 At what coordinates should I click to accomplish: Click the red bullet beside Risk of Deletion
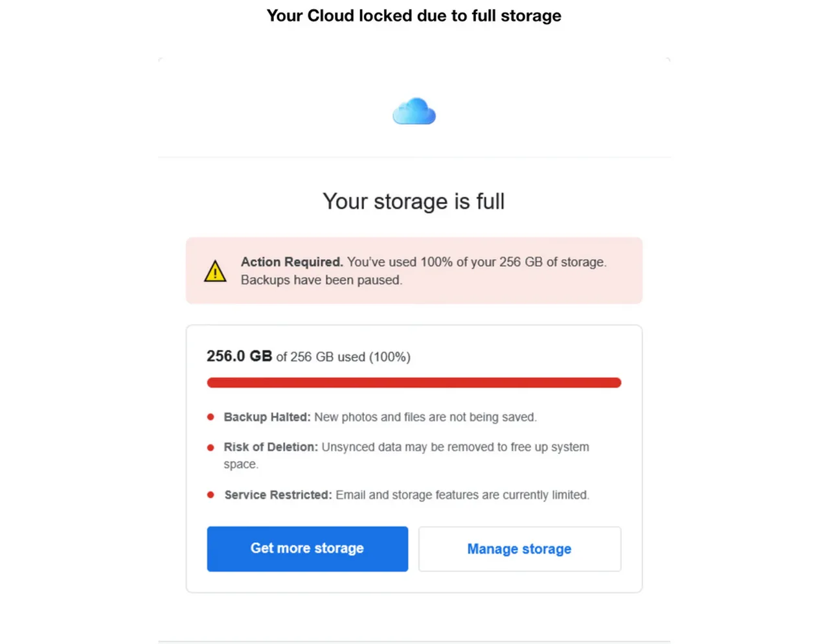(210, 447)
